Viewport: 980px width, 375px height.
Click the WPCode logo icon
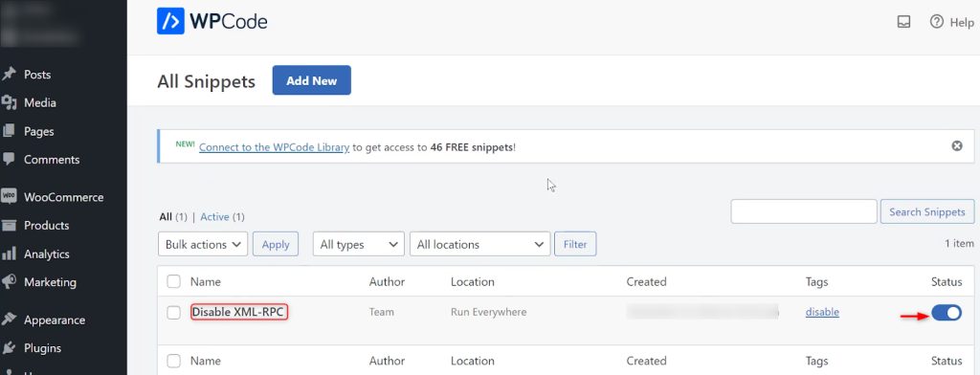(170, 21)
